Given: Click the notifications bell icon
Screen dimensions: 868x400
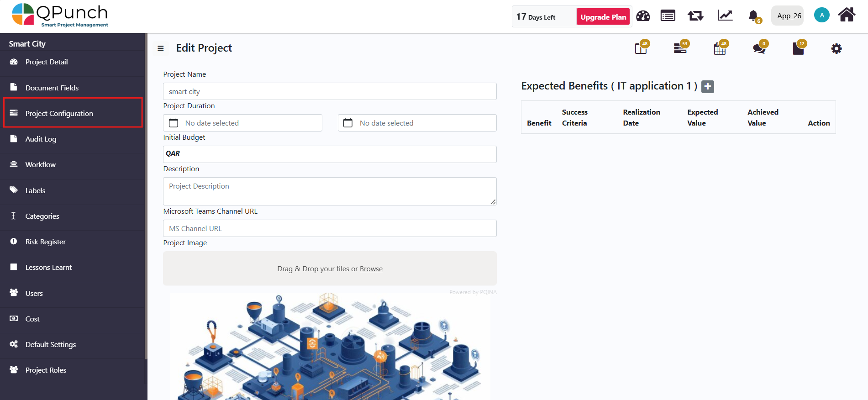Looking at the screenshot, I should point(753,16).
